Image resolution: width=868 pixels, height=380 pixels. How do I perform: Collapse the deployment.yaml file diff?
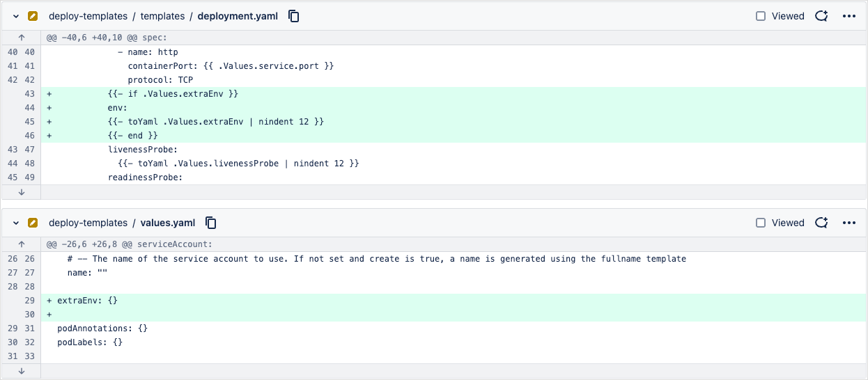click(15, 16)
